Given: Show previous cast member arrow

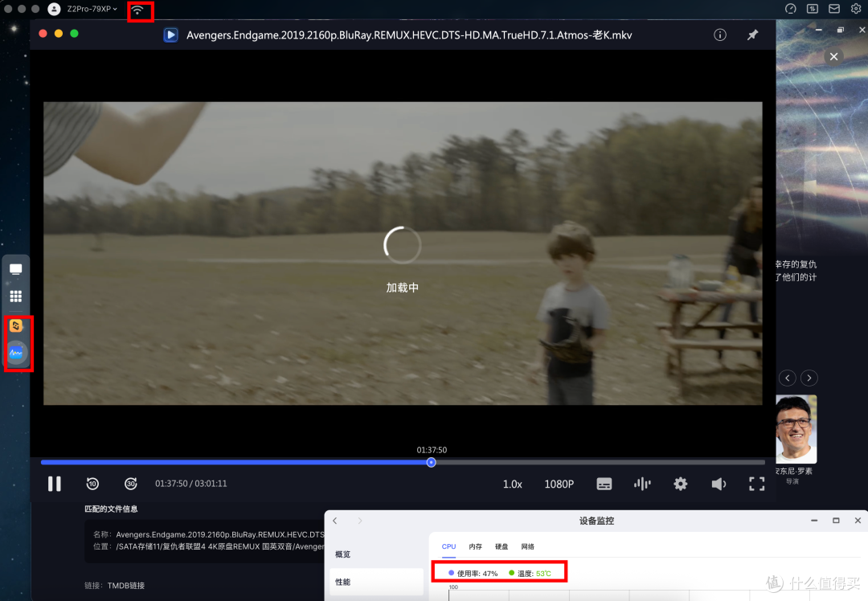Looking at the screenshot, I should (x=787, y=378).
